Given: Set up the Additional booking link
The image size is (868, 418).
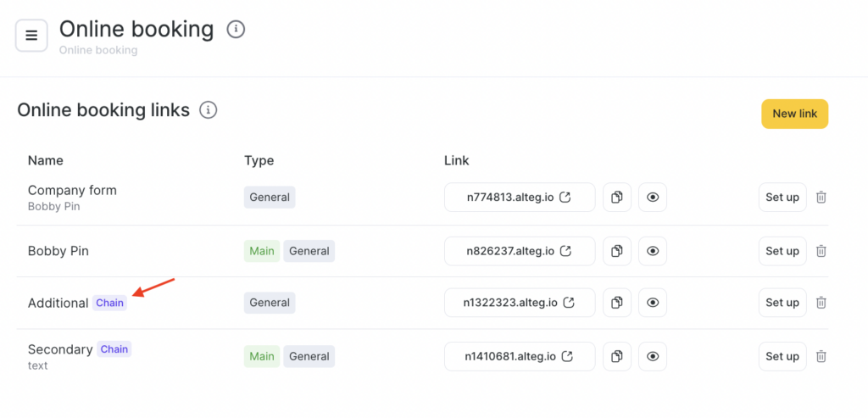Looking at the screenshot, I should tap(782, 303).
